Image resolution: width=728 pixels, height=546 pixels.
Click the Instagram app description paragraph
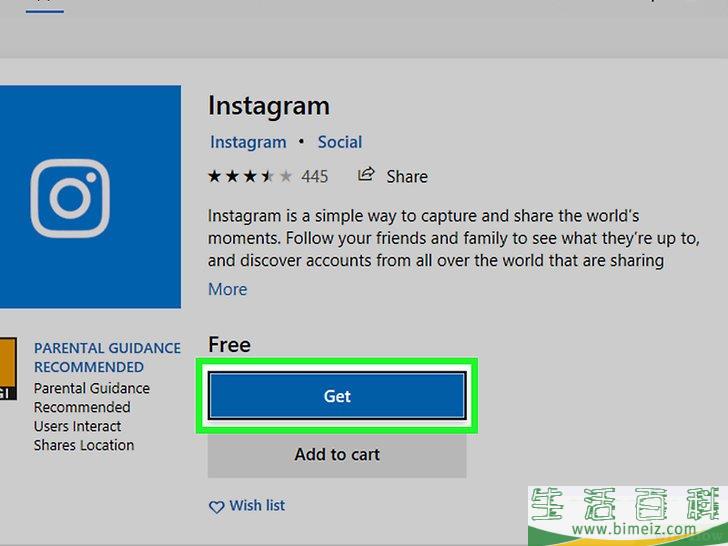(454, 238)
